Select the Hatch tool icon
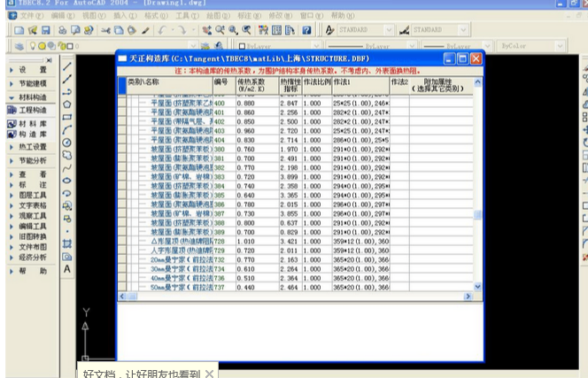The image size is (588, 378). [x=67, y=243]
